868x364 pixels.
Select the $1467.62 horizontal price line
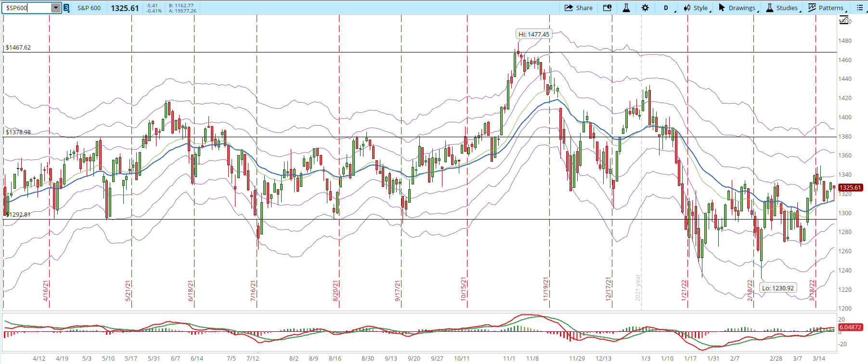[x=419, y=52]
